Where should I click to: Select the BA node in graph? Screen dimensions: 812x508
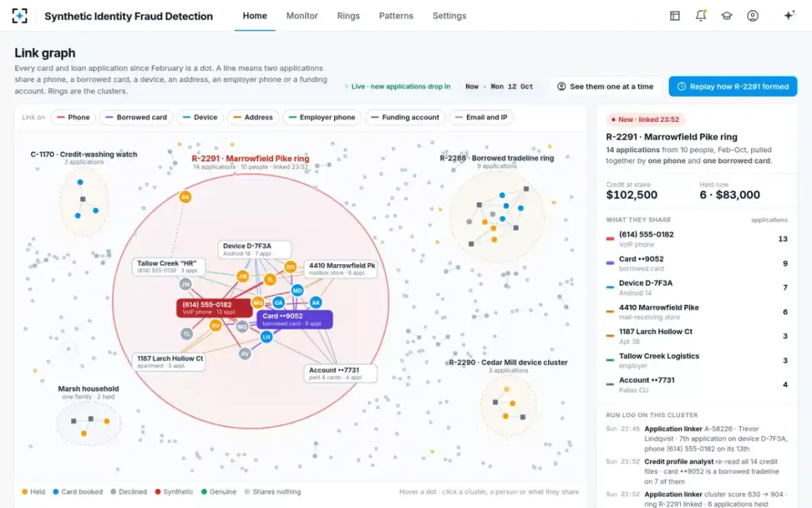click(x=185, y=197)
